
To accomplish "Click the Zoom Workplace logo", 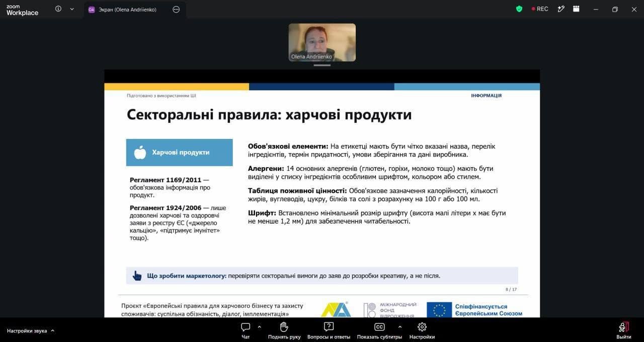I will coord(22,10).
